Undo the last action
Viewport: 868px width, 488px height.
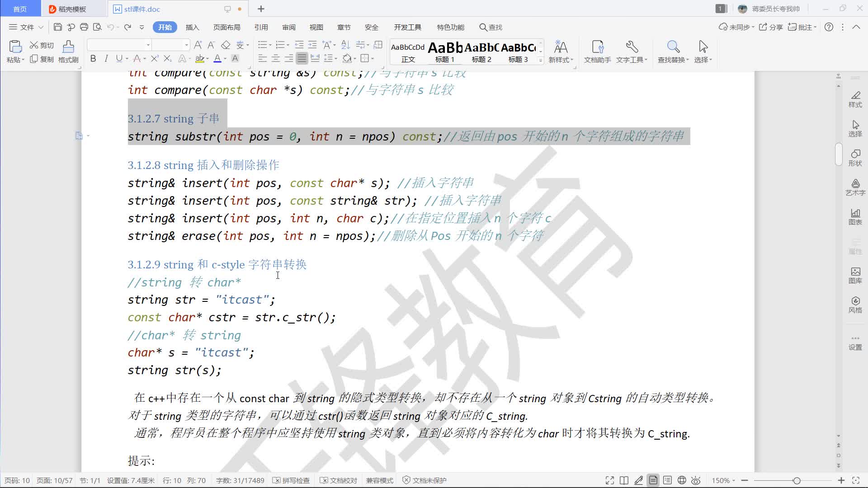[110, 27]
